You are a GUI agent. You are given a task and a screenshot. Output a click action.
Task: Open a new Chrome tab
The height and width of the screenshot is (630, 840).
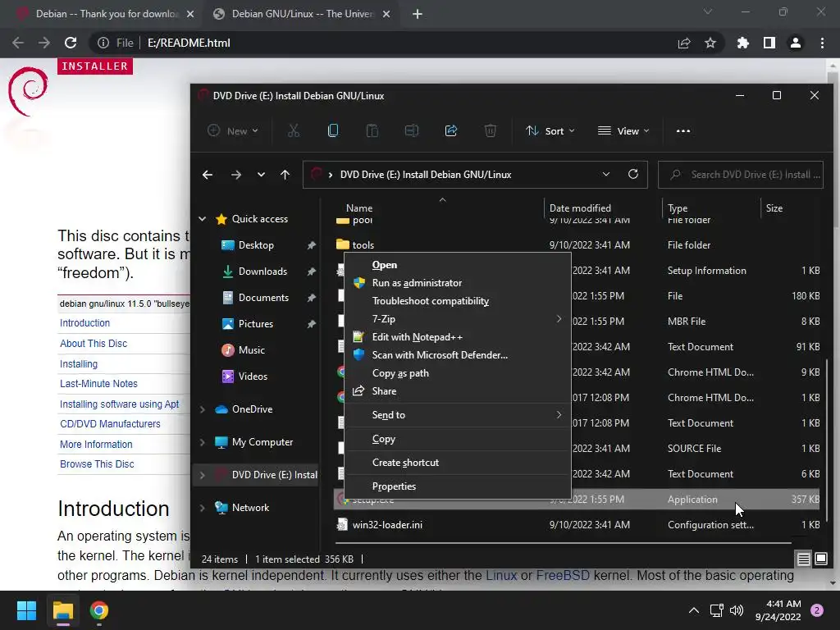point(418,15)
